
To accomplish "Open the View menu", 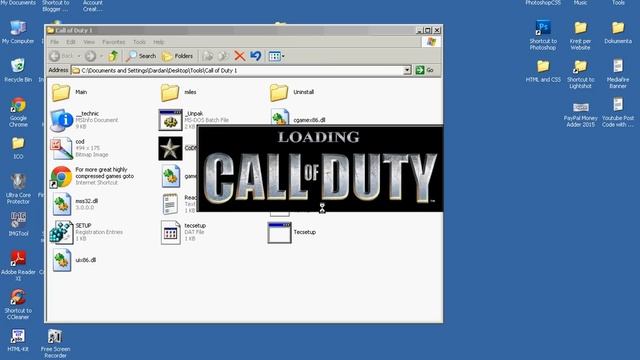I will [89, 42].
